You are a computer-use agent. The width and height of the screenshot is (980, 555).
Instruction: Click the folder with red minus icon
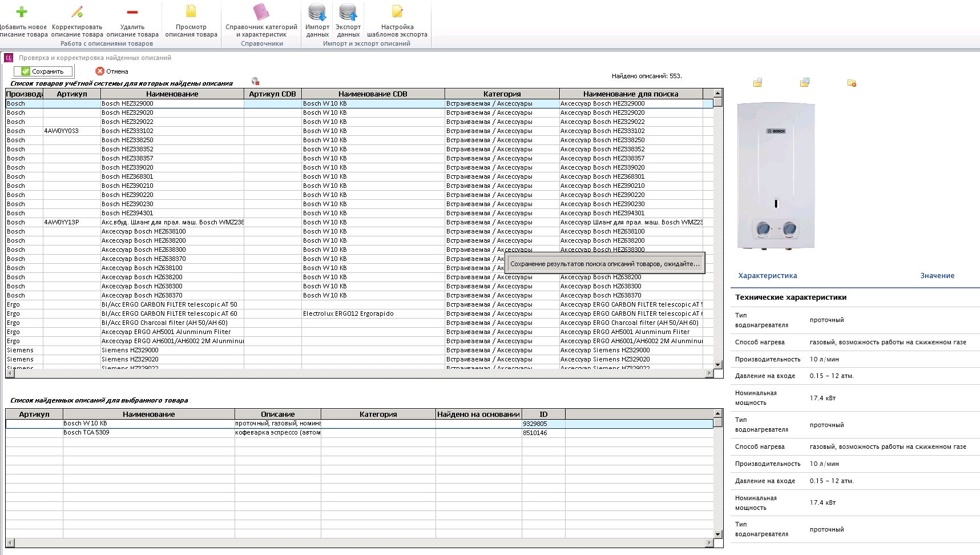tap(852, 83)
